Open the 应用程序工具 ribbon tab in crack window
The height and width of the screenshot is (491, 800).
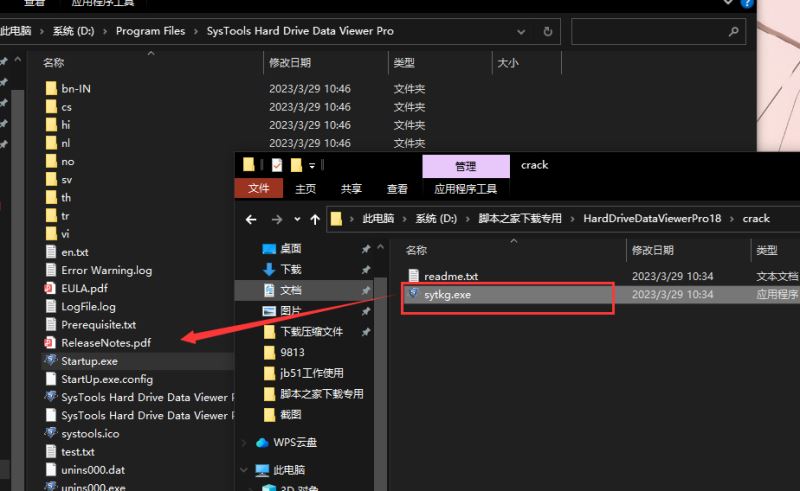coord(465,189)
